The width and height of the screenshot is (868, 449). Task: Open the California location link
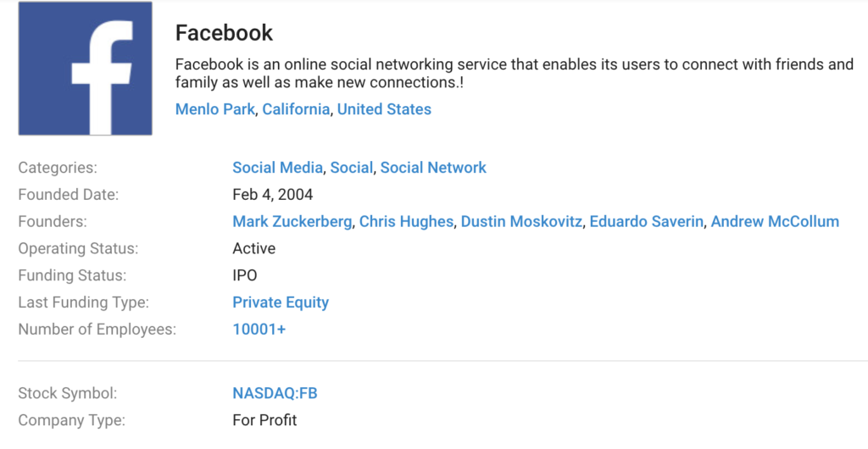click(296, 109)
